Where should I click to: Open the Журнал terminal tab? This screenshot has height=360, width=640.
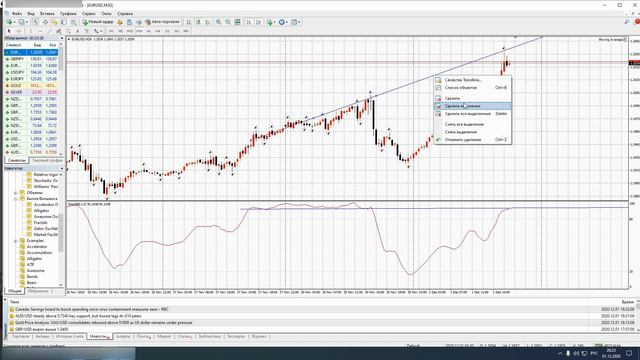(x=259, y=336)
